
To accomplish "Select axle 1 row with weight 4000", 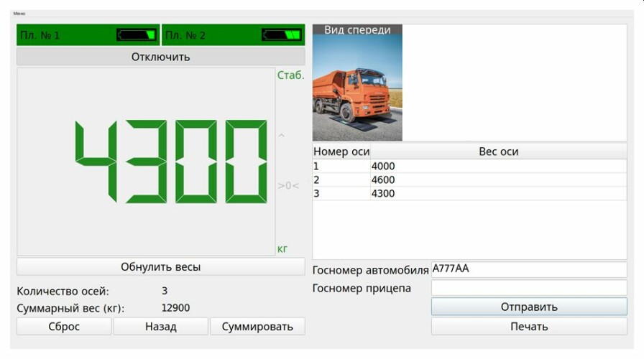I will 469,167.
